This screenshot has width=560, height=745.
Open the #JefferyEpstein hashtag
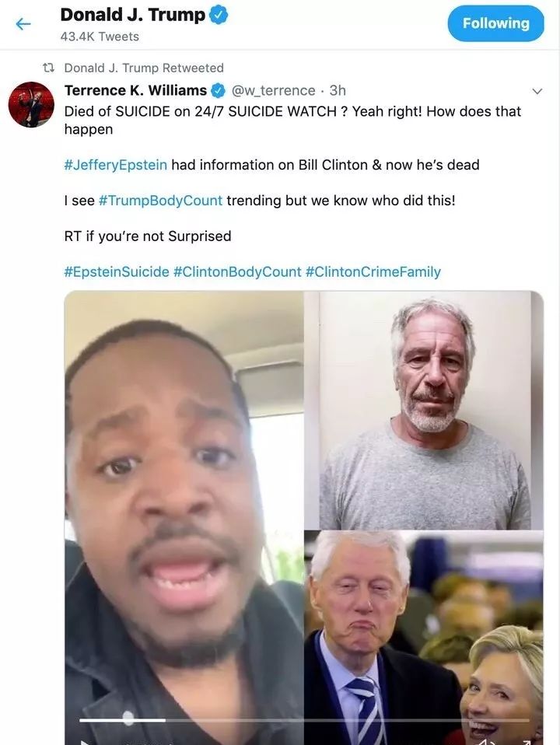click(x=116, y=165)
